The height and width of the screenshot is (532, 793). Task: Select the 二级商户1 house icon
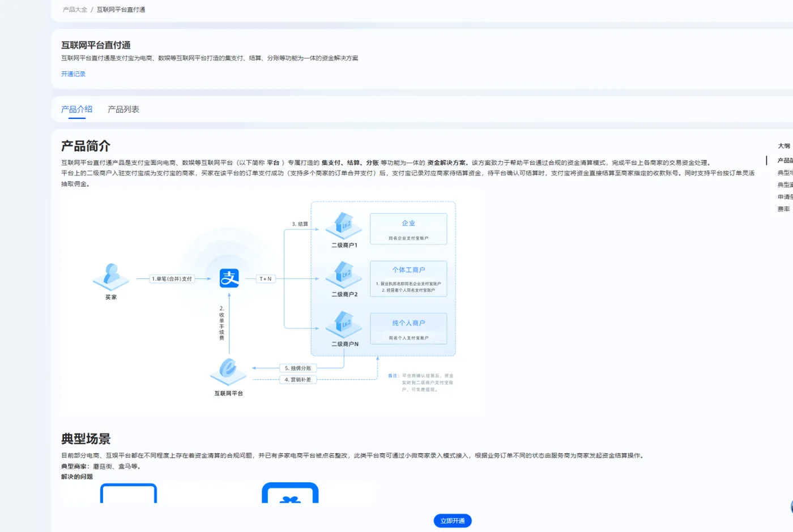[x=344, y=226]
